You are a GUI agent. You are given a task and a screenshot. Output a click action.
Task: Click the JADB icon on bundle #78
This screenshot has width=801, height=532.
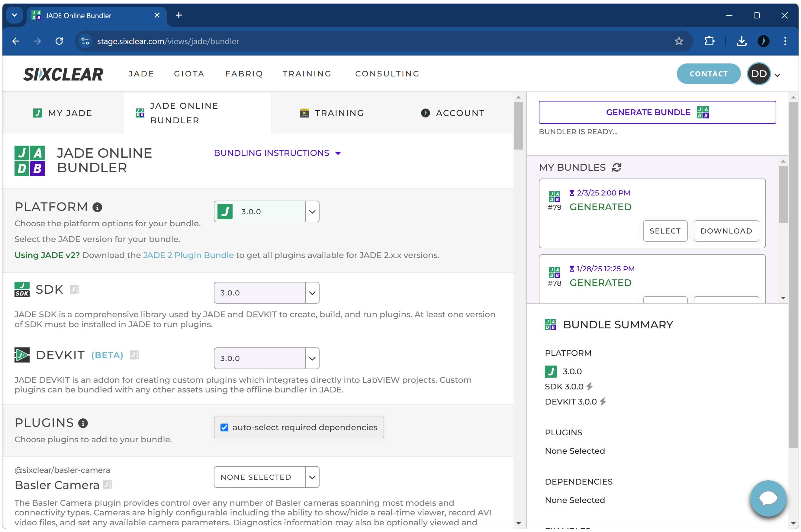pos(554,272)
